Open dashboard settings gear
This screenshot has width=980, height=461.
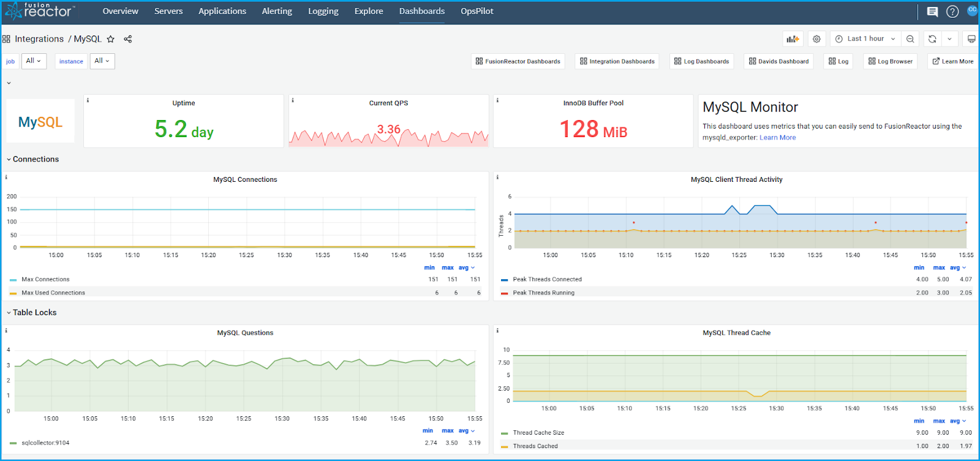(816, 39)
